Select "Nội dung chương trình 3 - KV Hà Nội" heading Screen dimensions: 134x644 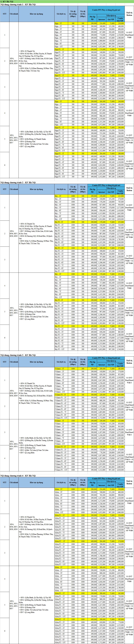click(18, 355)
